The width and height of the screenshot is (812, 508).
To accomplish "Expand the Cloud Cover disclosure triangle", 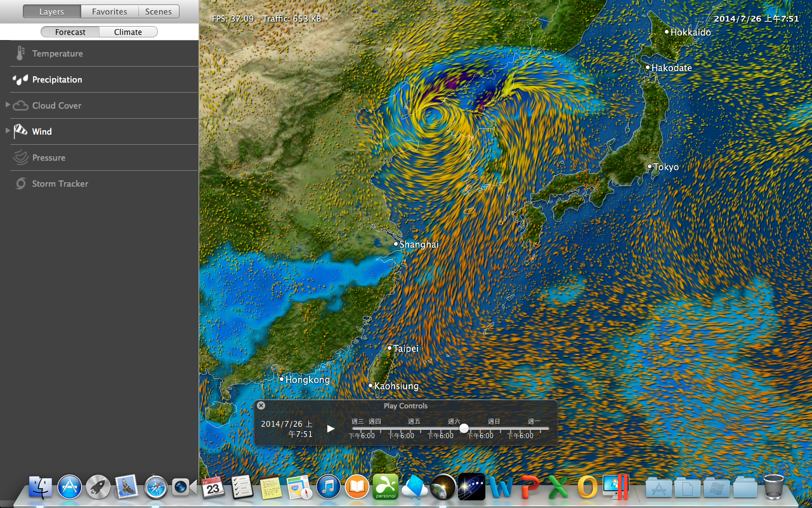I will point(8,105).
